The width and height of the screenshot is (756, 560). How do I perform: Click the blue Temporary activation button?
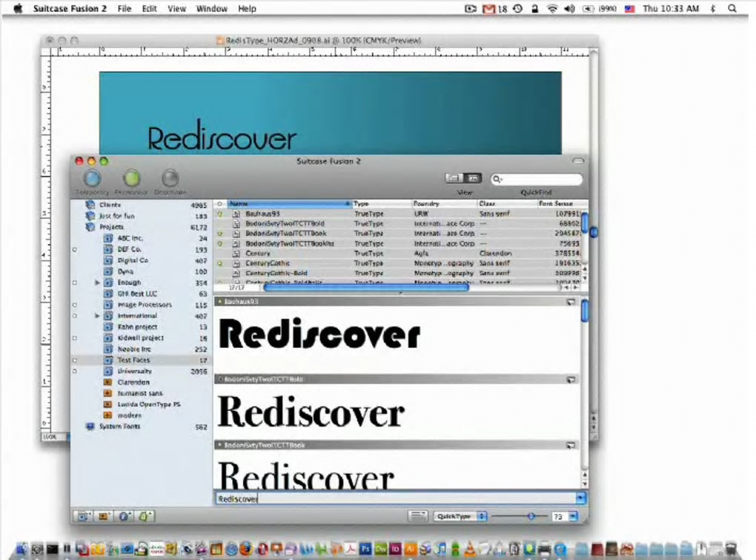(x=92, y=179)
